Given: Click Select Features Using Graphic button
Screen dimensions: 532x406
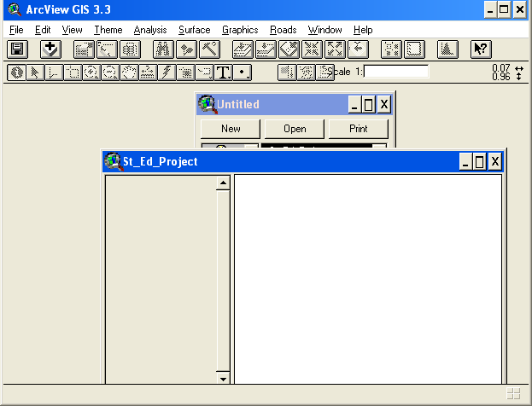Looking at the screenshot, I should click(391, 49).
